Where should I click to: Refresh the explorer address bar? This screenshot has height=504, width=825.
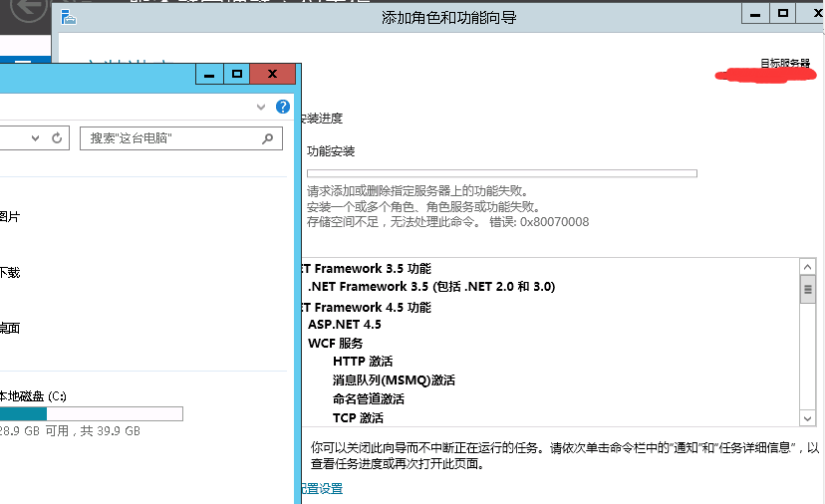(x=57, y=138)
